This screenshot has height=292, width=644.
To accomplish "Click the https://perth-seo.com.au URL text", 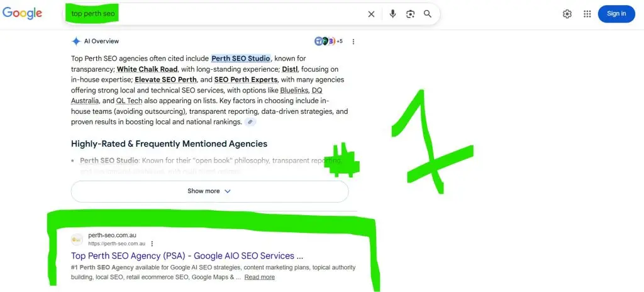I will tap(116, 244).
